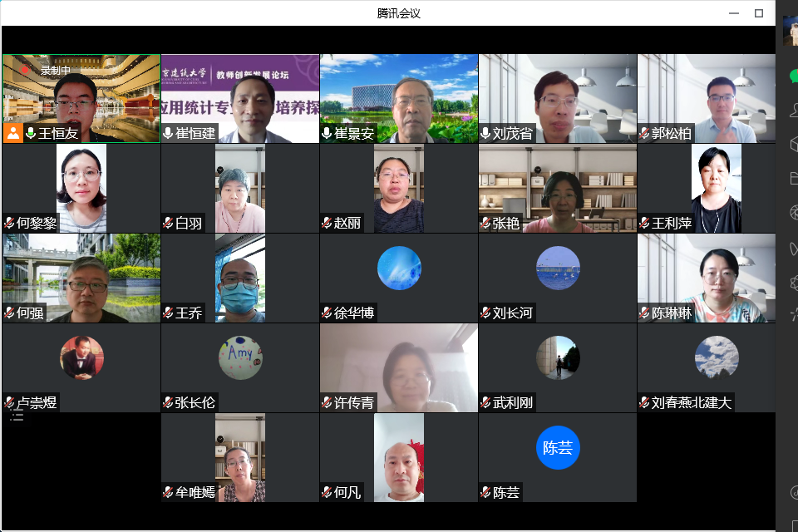Click the list icon below 卢崇煜's name
Viewport: 798px width, 532px height.
(17, 416)
